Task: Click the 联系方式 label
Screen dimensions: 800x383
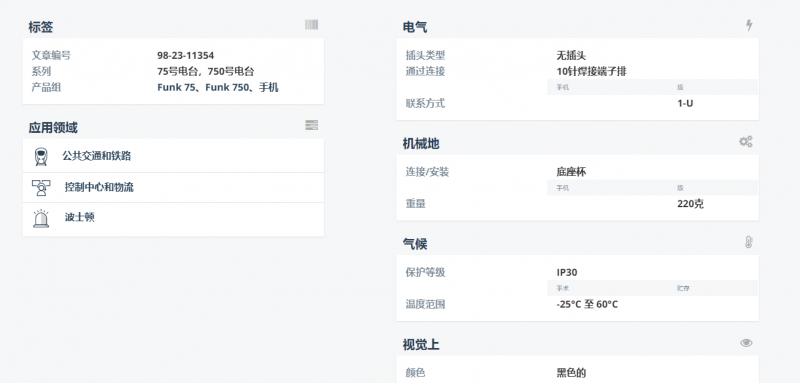Action: click(426, 103)
